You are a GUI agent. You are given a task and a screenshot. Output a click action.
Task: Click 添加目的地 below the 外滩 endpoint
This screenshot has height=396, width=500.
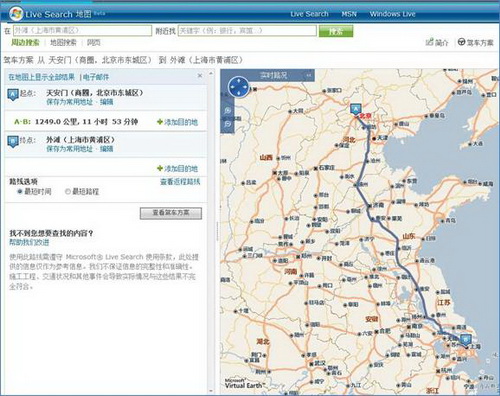click(x=177, y=169)
